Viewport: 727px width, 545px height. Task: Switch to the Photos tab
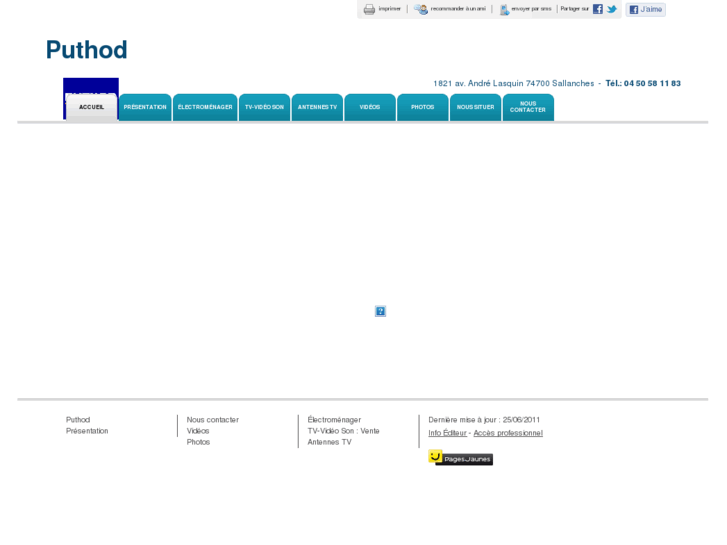[x=423, y=107]
